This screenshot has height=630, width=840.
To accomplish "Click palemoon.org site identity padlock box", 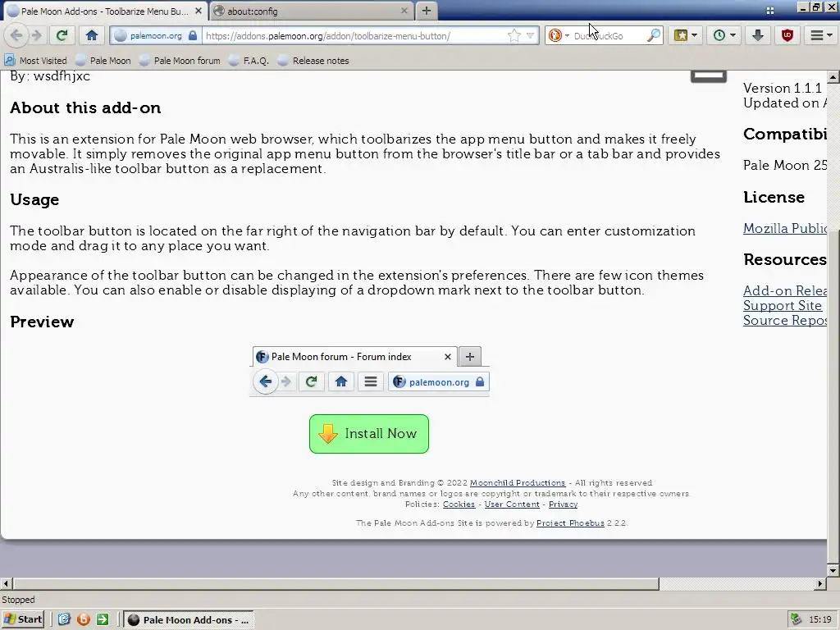I will 156,36.
